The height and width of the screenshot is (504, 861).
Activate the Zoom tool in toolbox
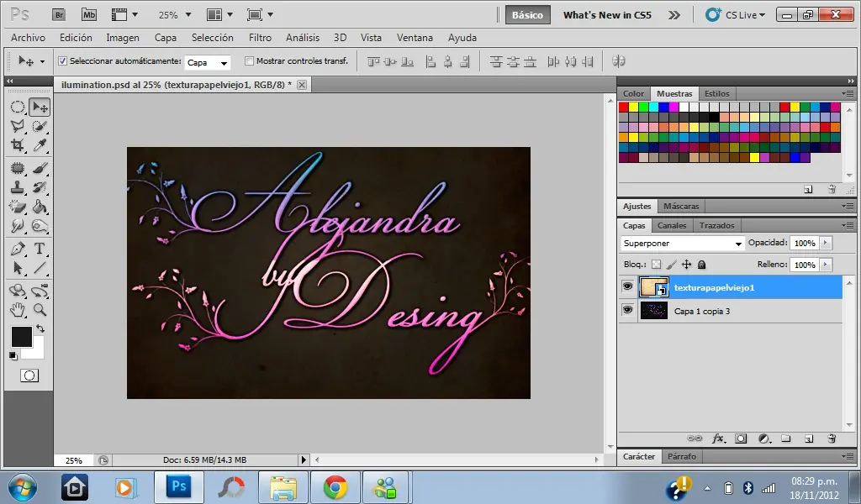click(39, 310)
